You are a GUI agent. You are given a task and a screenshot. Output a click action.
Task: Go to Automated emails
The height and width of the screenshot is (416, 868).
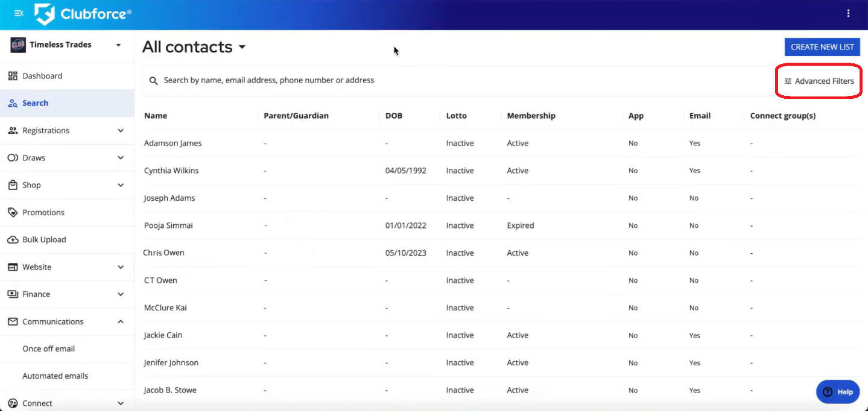(x=55, y=376)
